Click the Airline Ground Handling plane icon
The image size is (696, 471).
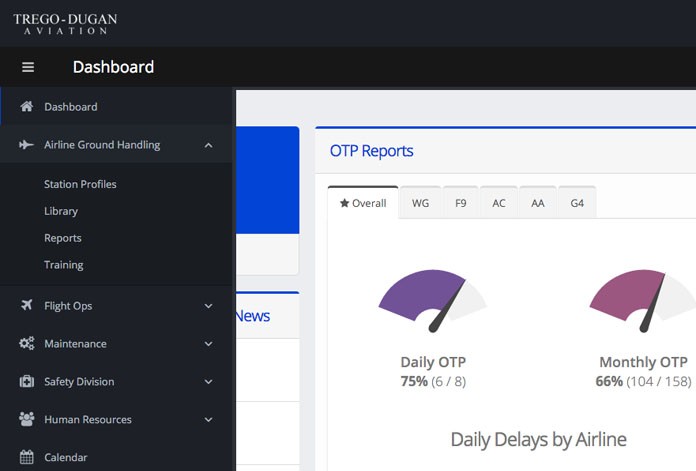27,145
